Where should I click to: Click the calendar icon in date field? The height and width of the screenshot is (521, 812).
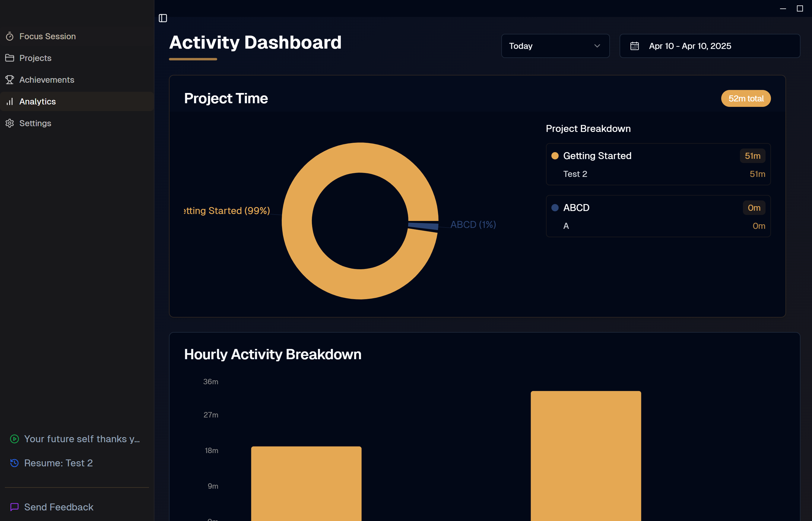point(634,46)
